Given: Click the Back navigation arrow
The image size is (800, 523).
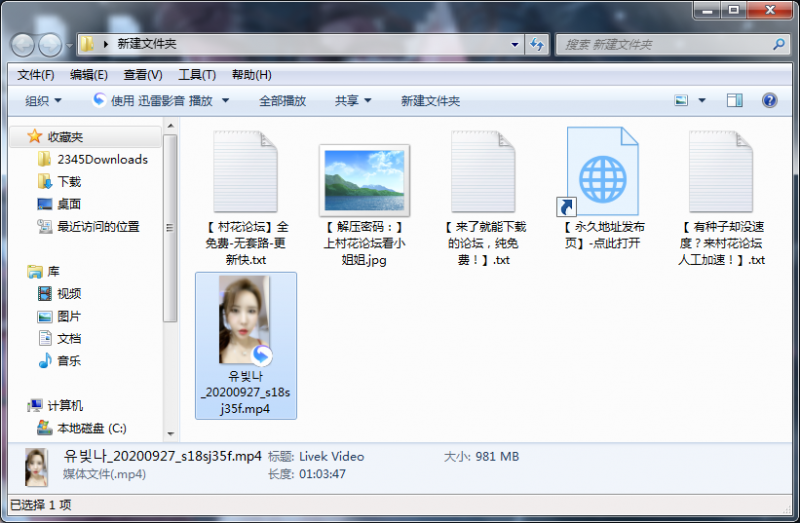Looking at the screenshot, I should (22, 45).
